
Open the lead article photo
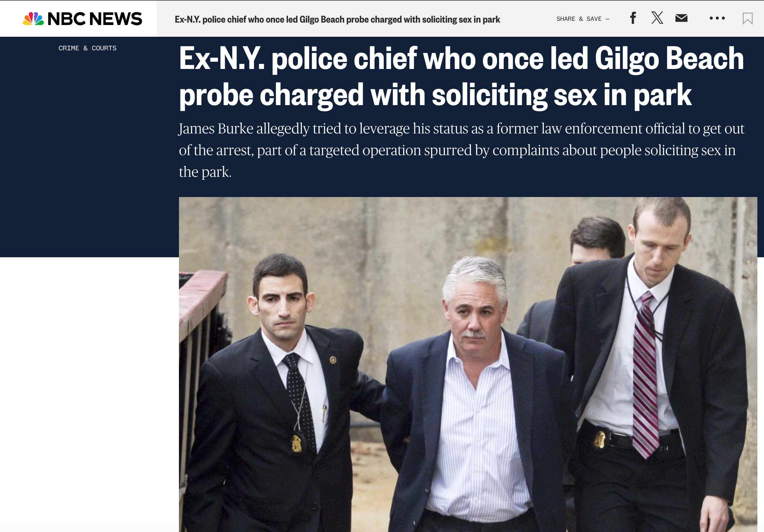[468, 364]
